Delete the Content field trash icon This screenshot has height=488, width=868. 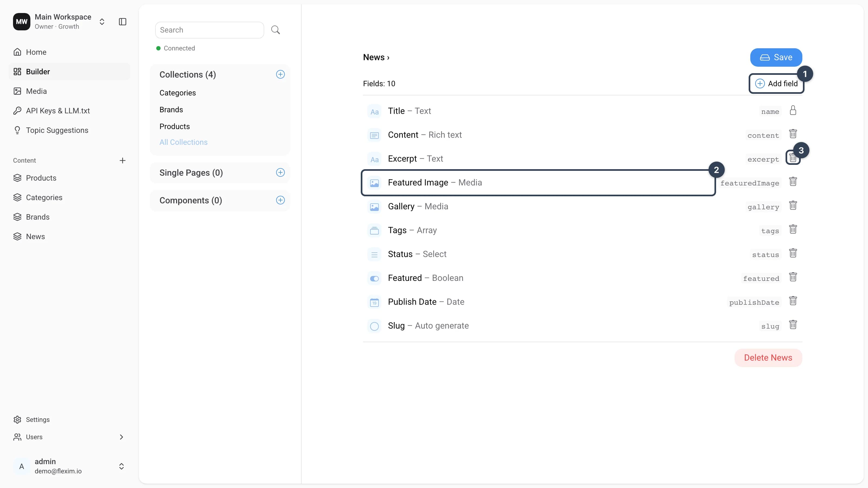coord(793,134)
